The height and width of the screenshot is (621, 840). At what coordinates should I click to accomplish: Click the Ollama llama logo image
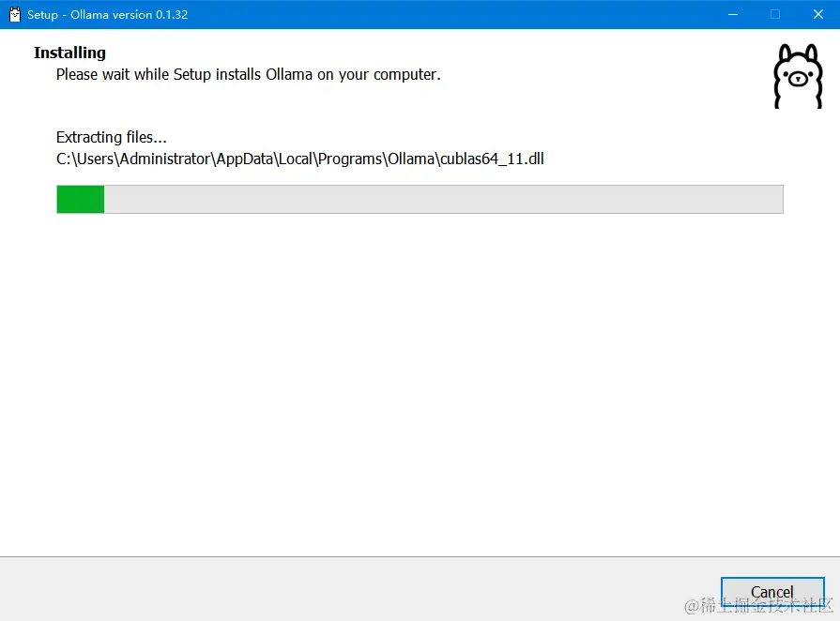pos(798,76)
